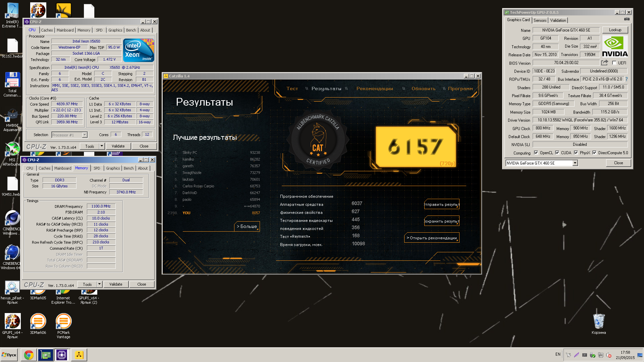Toggle the PhysX checkbox
The width and height of the screenshot is (644, 362).
576,153
